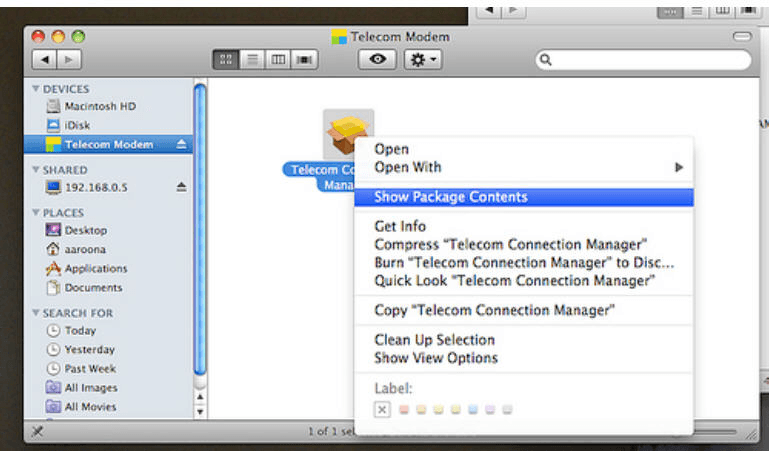Switch to Cover Flow view
The width and height of the screenshot is (769, 451).
(x=303, y=60)
